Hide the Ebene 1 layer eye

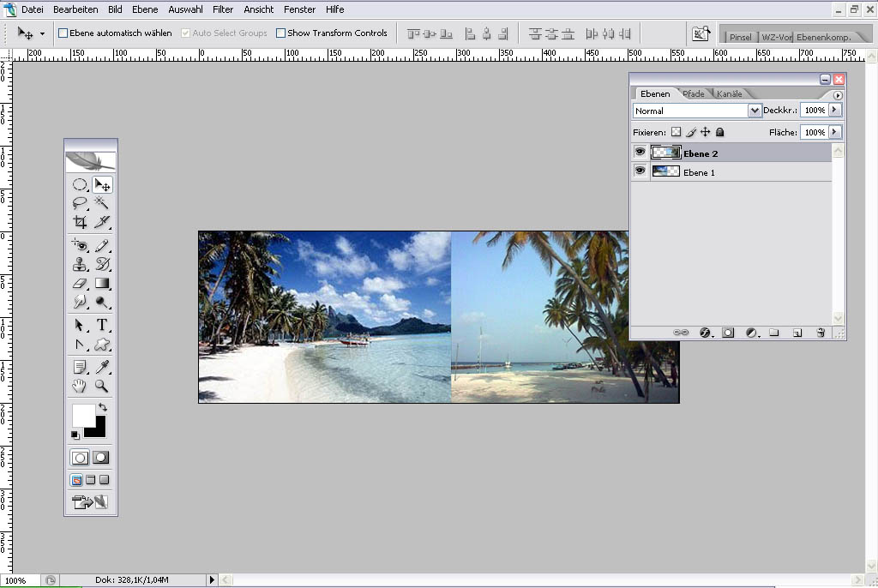pyautogui.click(x=640, y=171)
